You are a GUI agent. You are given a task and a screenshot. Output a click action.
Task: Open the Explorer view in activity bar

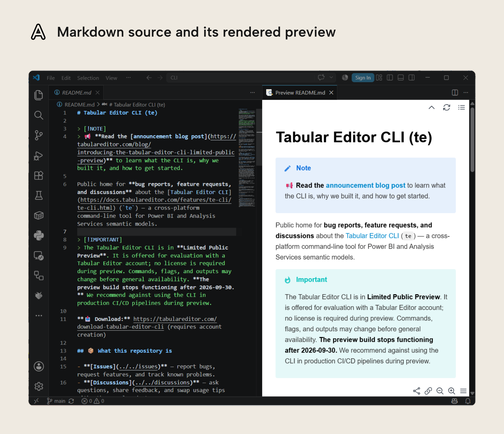39,95
